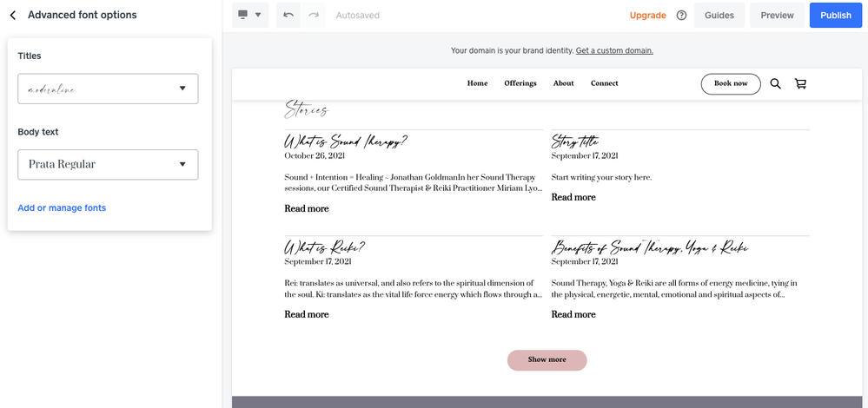Screen dimensions: 868x408
Task: Click the undo arrow icon
Action: pos(288,15)
